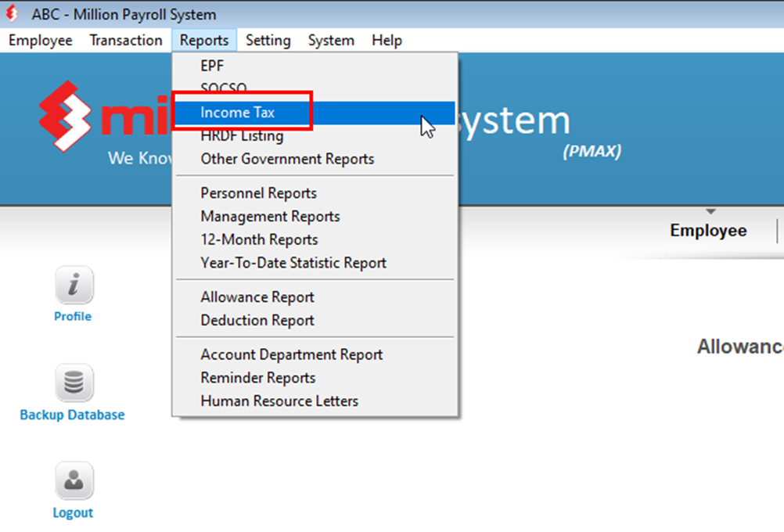Open the Employee menu

[41, 41]
